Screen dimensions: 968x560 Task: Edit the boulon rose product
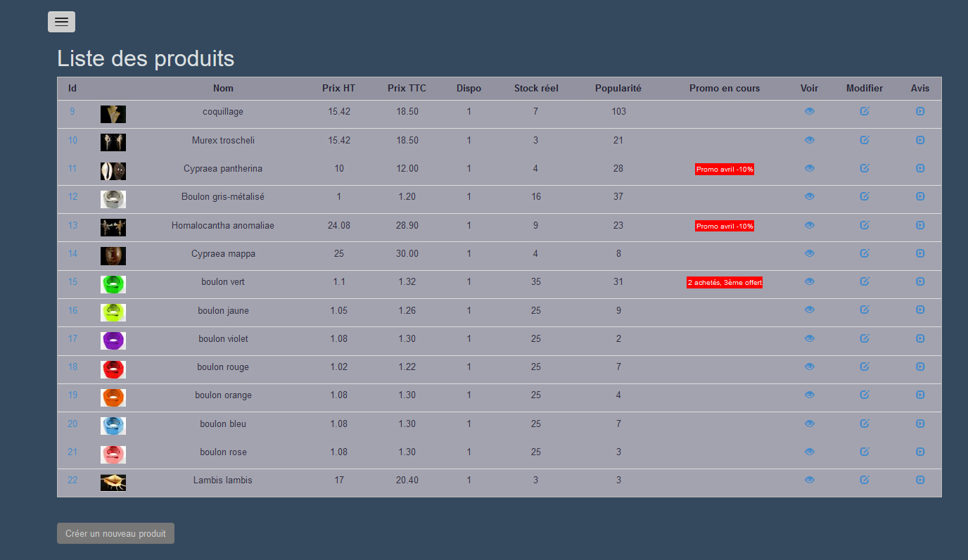[x=865, y=452]
